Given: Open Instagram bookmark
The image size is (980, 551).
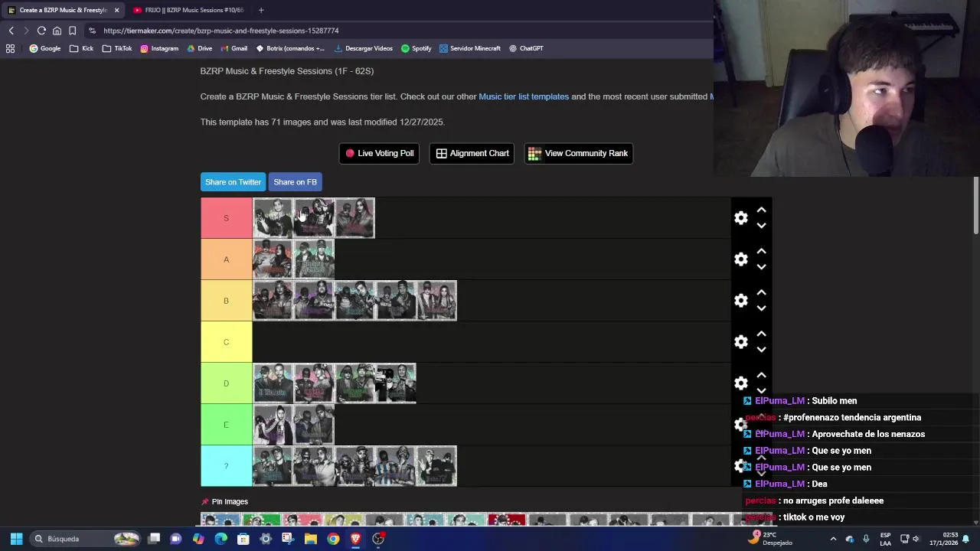Looking at the screenshot, I should pyautogui.click(x=159, y=48).
